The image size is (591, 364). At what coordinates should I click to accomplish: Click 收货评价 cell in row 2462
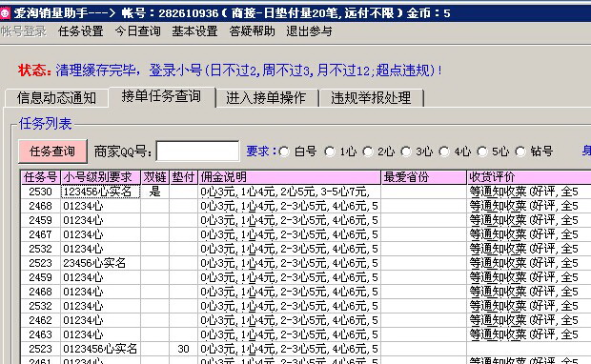coord(529,320)
